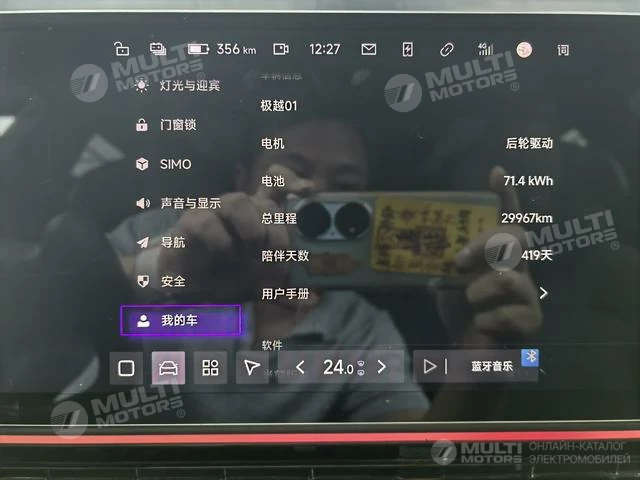Tap the 后轮驱动 value

(529, 143)
